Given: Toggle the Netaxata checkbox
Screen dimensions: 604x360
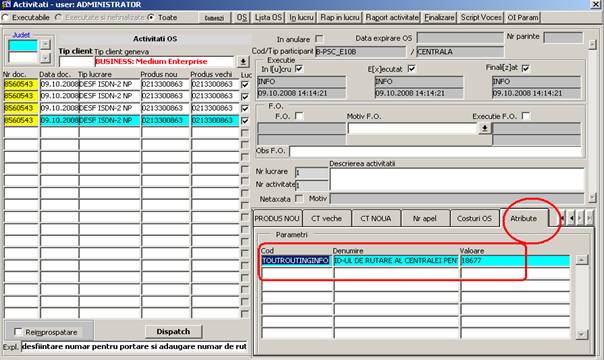Looking at the screenshot, I should 299,199.
